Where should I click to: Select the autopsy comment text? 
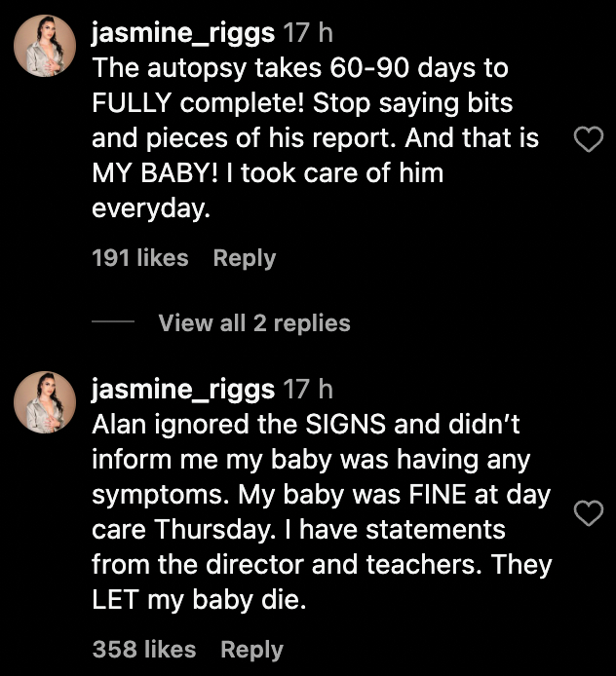pos(312,139)
